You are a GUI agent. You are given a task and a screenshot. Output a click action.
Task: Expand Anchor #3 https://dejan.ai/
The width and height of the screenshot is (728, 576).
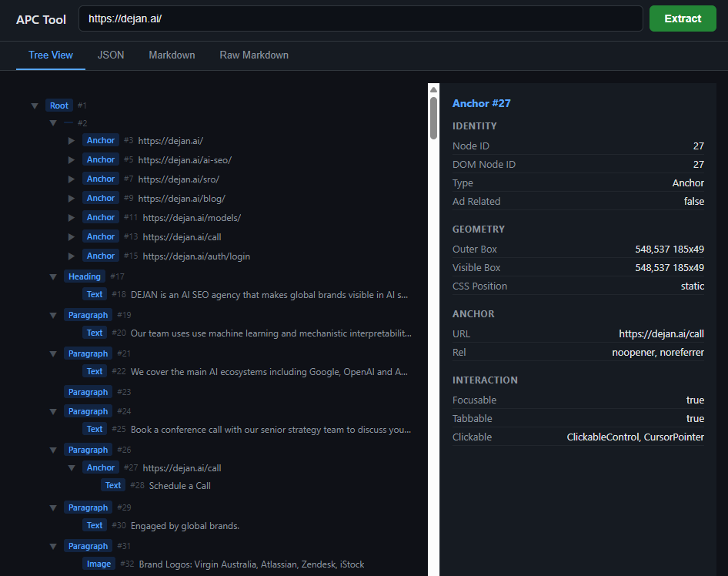71,141
